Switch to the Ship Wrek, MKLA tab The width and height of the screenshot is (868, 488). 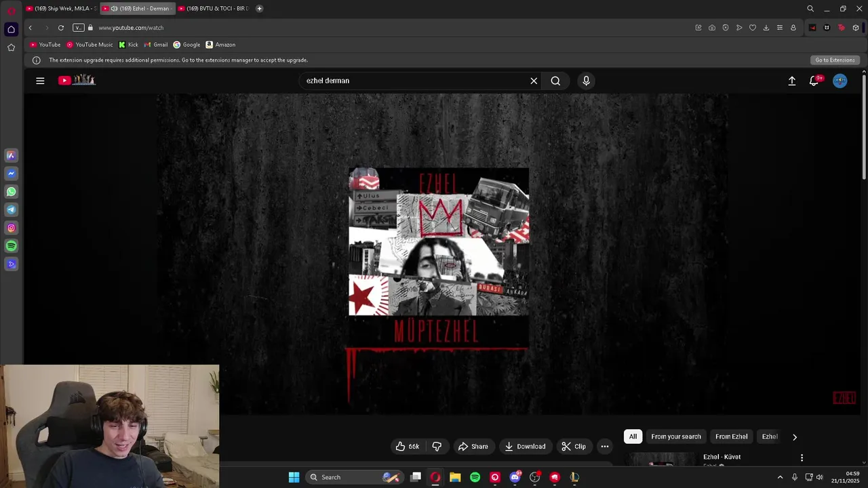click(x=61, y=9)
